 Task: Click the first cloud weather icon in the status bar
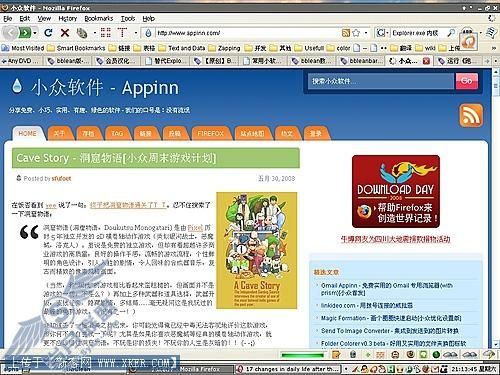(x=450, y=355)
